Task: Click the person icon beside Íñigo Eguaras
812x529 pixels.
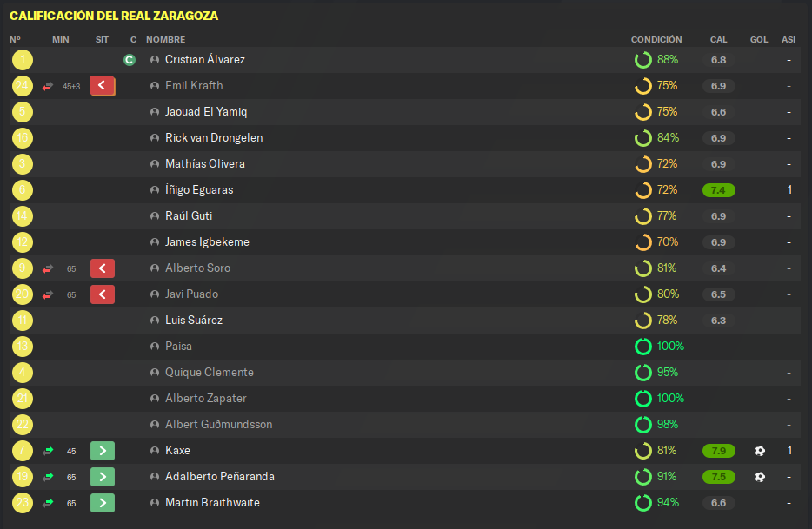Action: click(x=155, y=190)
